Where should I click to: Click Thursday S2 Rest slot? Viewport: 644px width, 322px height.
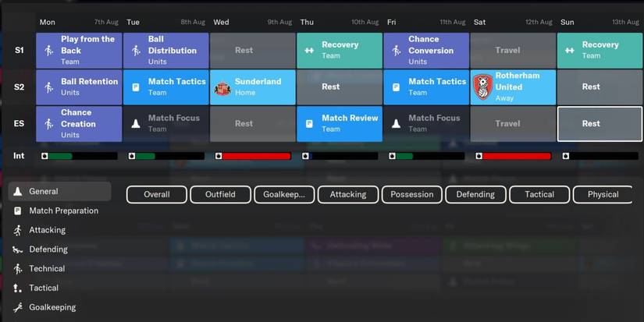pos(340,87)
